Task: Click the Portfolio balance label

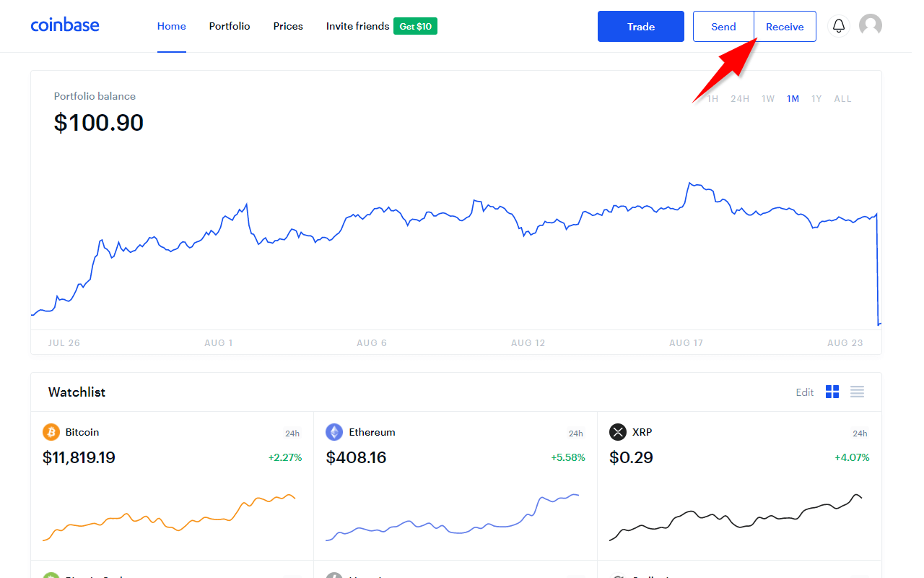Action: [x=95, y=96]
